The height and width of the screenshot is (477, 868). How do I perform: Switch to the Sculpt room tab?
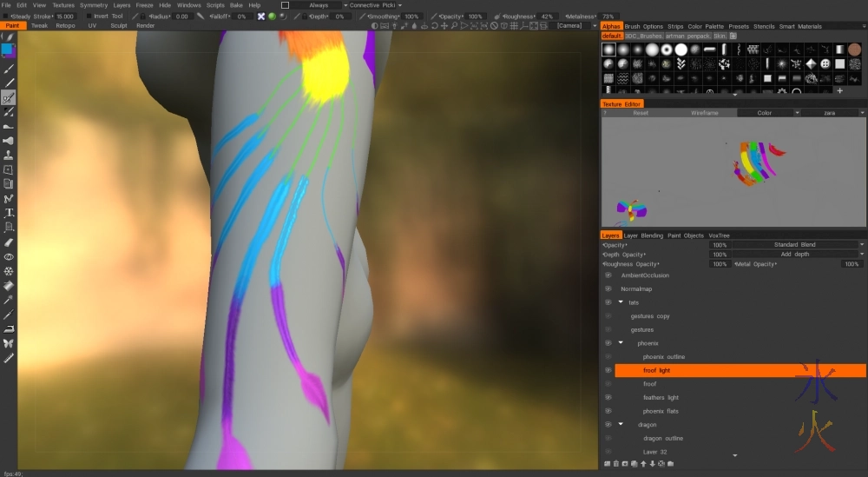tap(118, 26)
